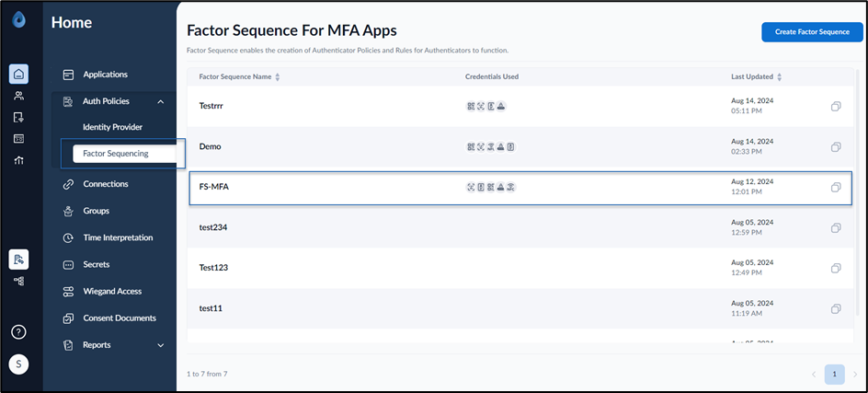
Task: Click the Connections link icon
Action: (x=68, y=184)
